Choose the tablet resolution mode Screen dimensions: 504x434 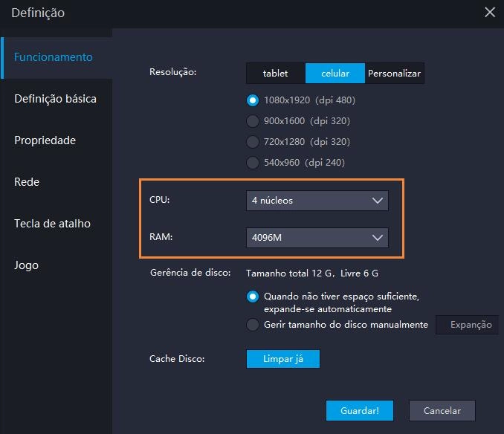pyautogui.click(x=275, y=74)
